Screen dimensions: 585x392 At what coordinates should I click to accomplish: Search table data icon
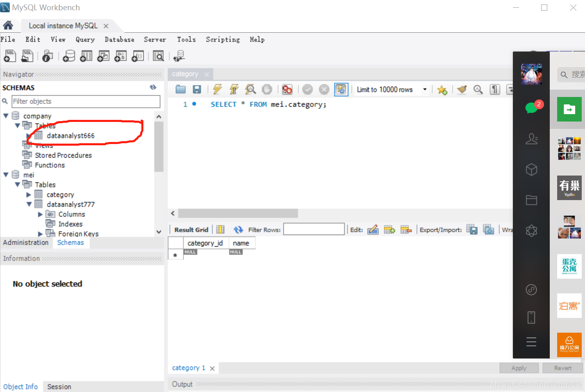click(158, 56)
